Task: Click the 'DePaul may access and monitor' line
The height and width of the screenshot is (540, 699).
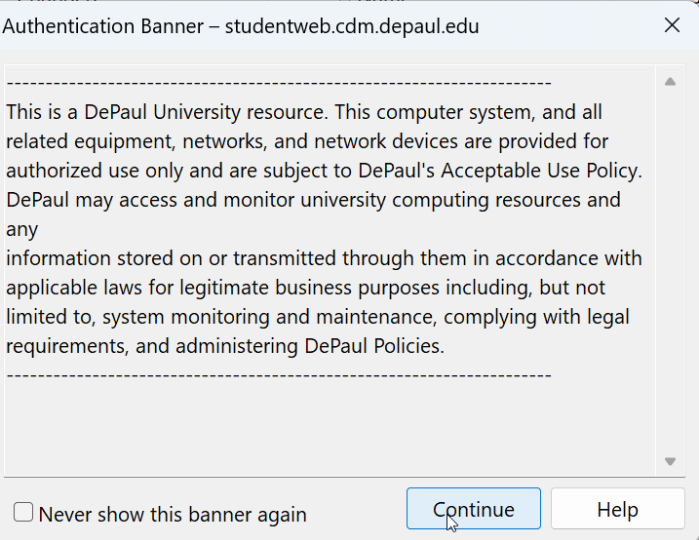Action: 313,199
